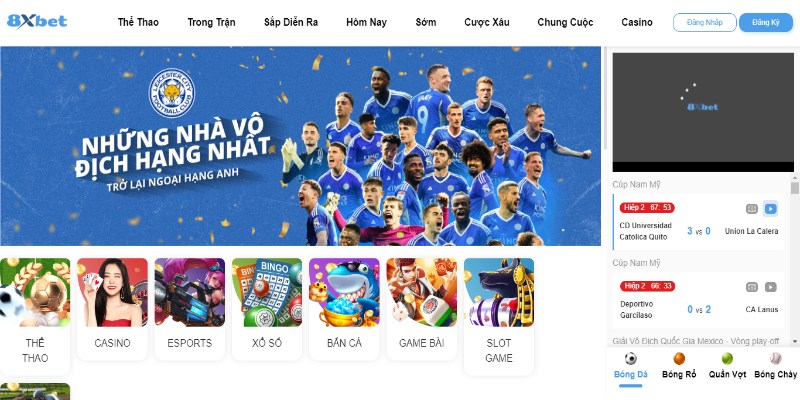This screenshot has height=400, width=800.
Task: Switch to the Bóng Đá sport tab
Action: click(x=631, y=366)
